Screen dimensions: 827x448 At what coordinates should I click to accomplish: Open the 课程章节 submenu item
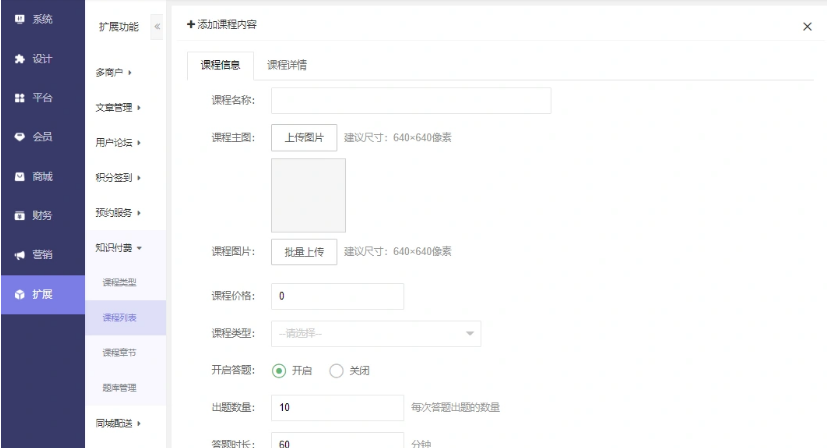click(119, 352)
